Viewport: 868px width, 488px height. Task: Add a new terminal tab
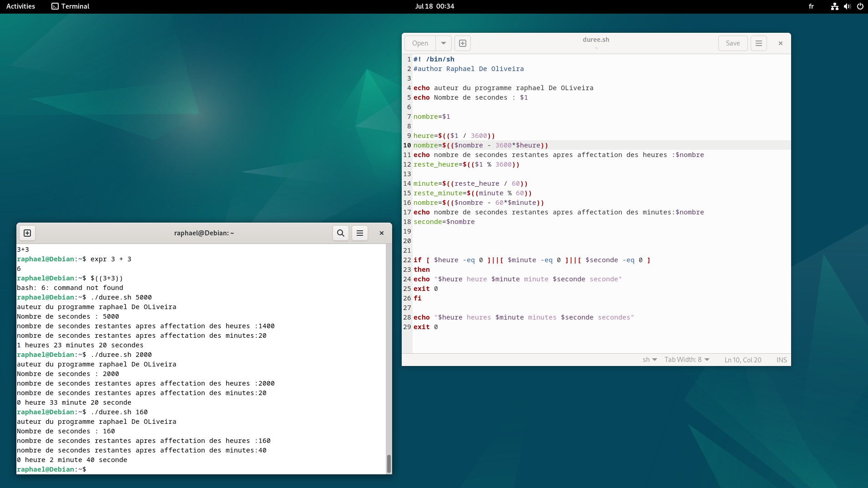pos(27,233)
